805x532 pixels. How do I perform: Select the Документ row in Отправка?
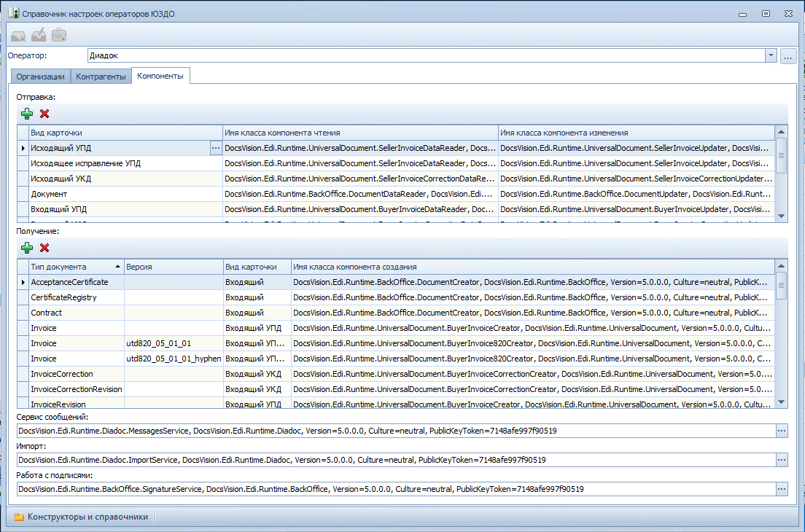click(395, 194)
